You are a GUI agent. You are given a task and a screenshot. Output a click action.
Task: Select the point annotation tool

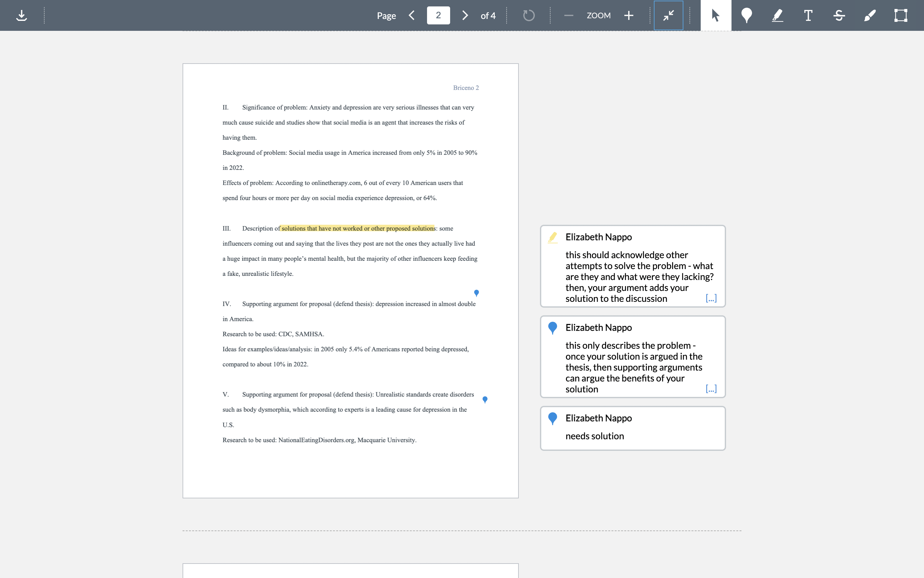[747, 15]
